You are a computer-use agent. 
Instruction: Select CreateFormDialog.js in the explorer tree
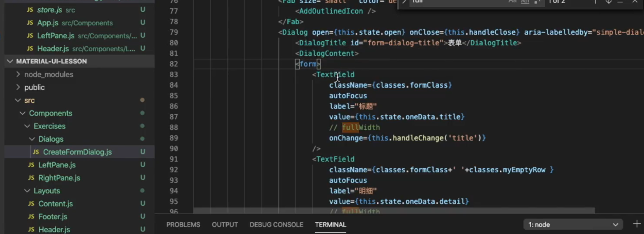(79, 152)
